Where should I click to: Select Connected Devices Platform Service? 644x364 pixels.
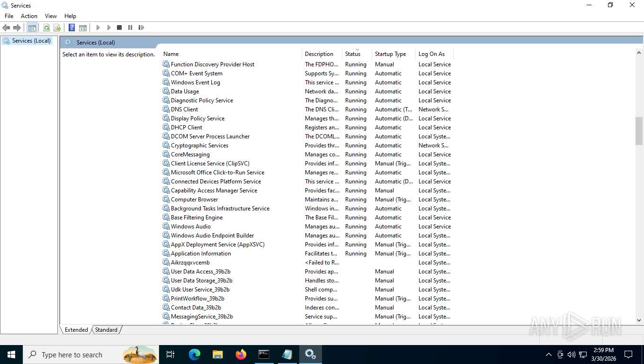(307, 182)
